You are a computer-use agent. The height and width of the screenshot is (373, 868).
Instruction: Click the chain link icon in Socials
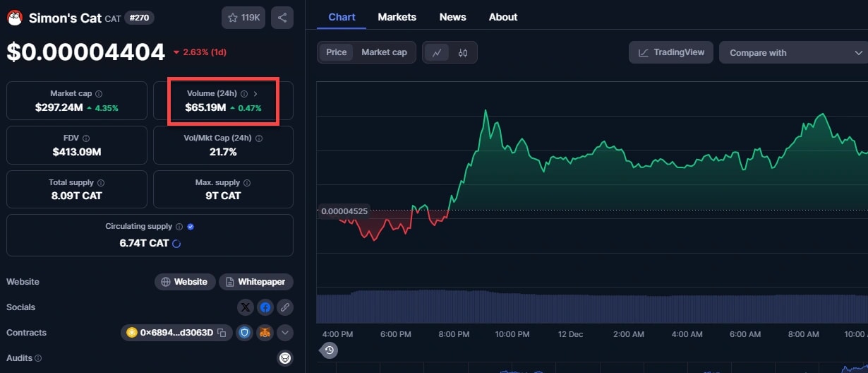[285, 307]
